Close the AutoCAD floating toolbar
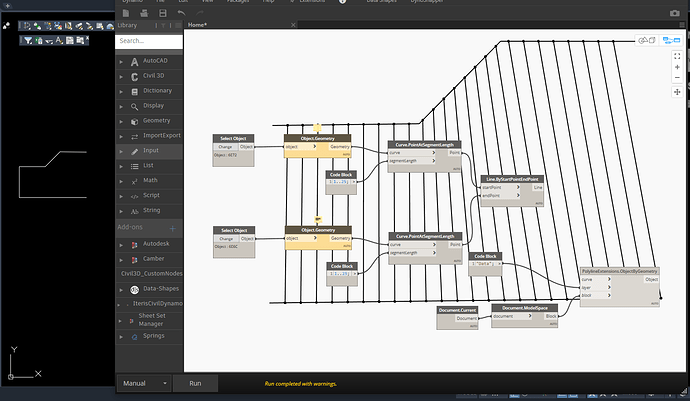Image resolution: width=690 pixels, height=401 pixels. [87, 39]
